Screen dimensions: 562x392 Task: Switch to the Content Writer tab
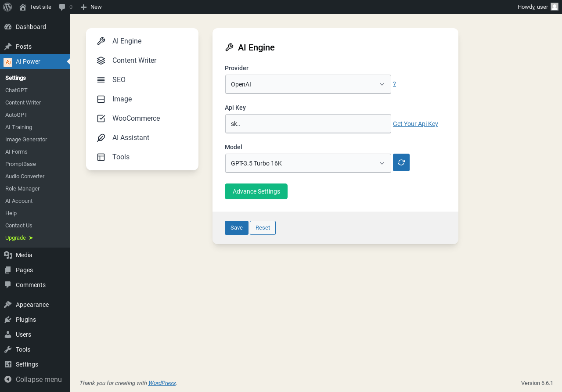click(x=142, y=61)
